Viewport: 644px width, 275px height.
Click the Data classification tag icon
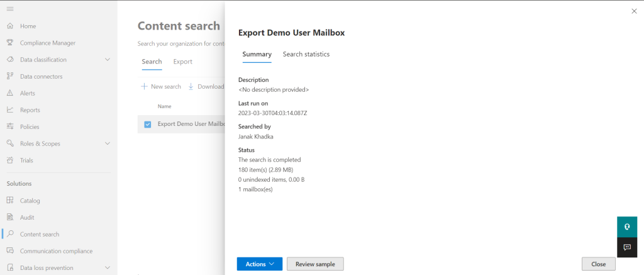(11, 60)
